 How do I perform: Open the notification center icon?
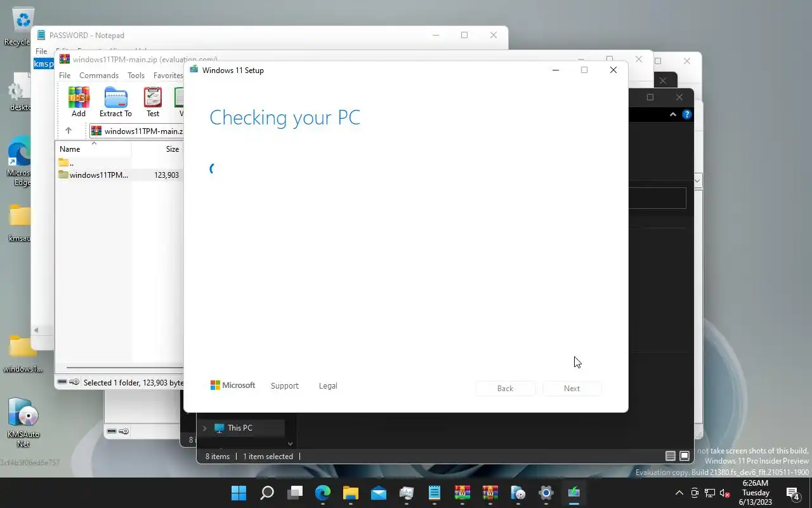coord(792,493)
